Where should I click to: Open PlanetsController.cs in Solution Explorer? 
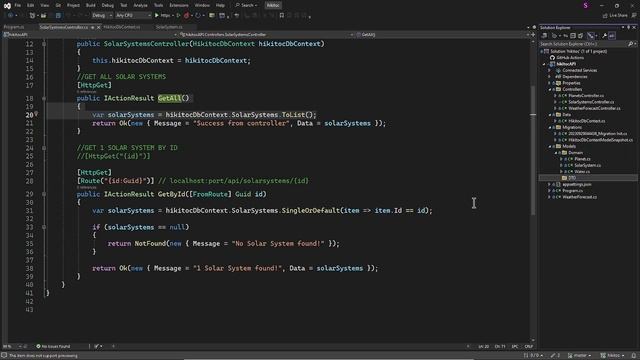(x=586, y=96)
